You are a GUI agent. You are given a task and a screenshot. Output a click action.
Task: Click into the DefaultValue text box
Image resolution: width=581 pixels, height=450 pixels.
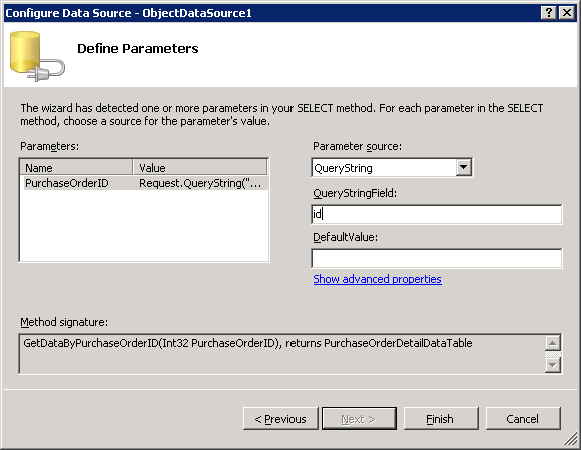point(437,258)
